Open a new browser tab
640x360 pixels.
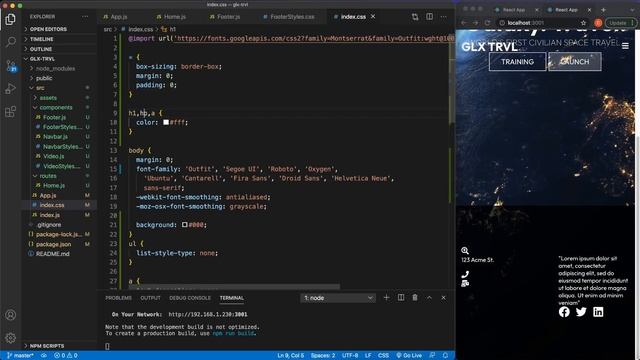click(603, 9)
